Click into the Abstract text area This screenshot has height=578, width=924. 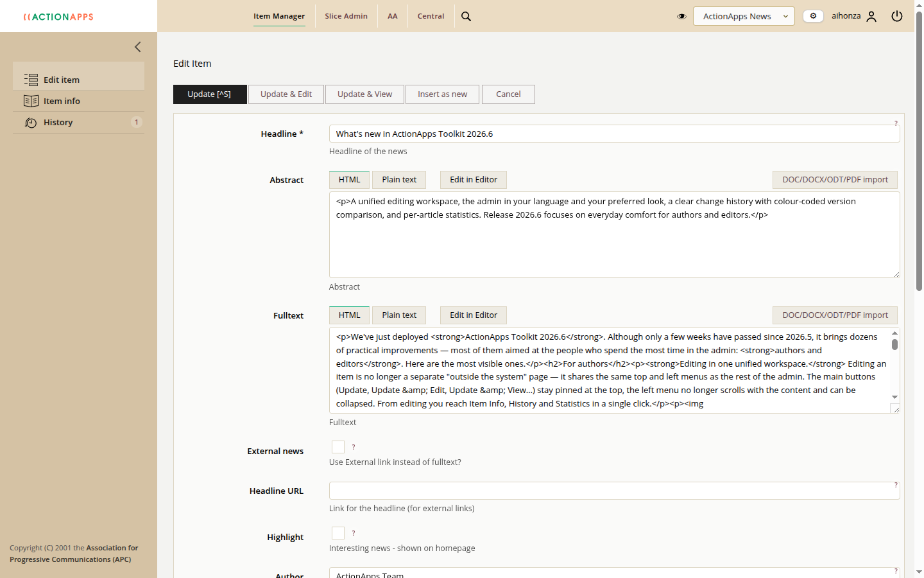click(x=615, y=234)
